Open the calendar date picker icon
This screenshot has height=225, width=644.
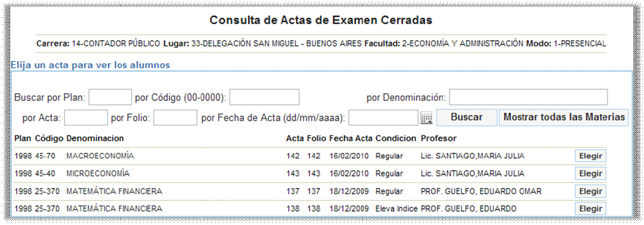(x=426, y=117)
